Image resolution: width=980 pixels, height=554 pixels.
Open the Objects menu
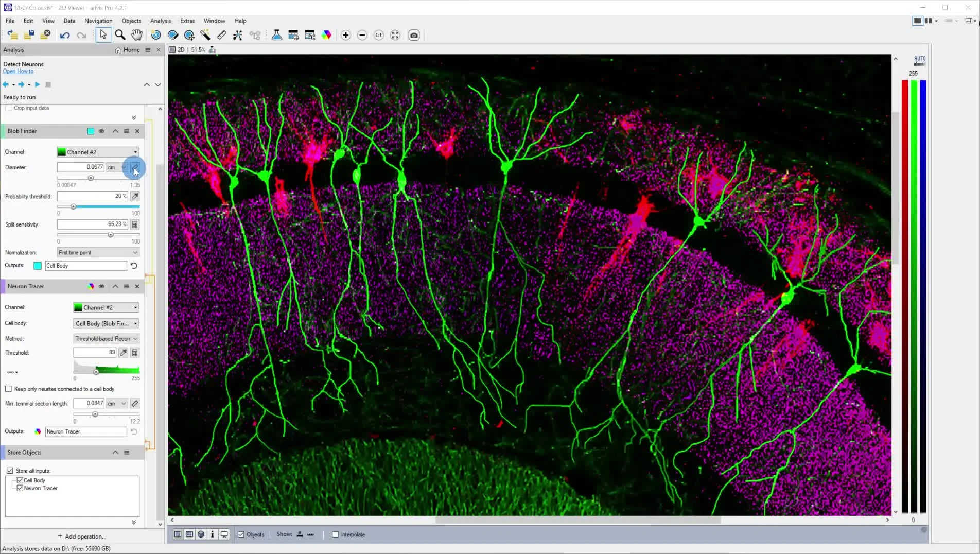[x=131, y=21]
